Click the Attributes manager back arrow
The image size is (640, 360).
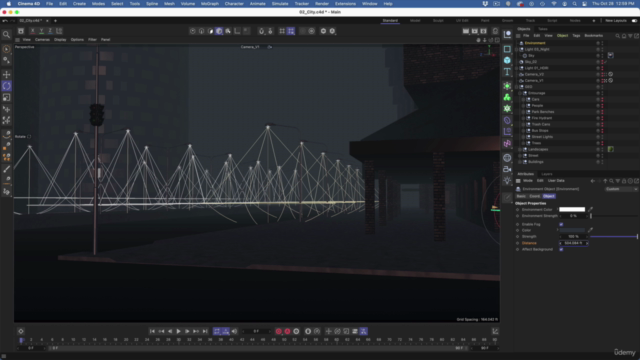[x=593, y=181]
